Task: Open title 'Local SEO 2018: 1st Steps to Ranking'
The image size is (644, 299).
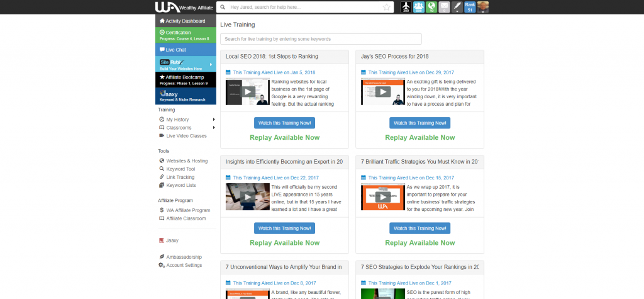Action: (272, 57)
